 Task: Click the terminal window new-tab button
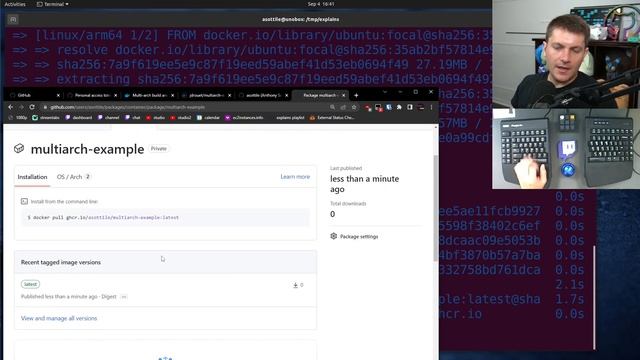click(x=13, y=19)
